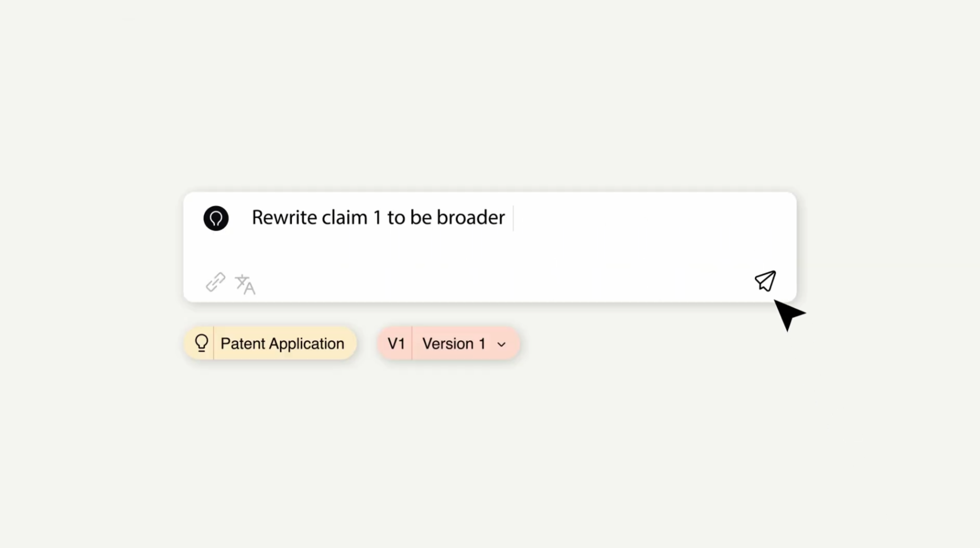The width and height of the screenshot is (980, 548).
Task: Click the word 'broader' in prompt text
Action: [470, 218]
